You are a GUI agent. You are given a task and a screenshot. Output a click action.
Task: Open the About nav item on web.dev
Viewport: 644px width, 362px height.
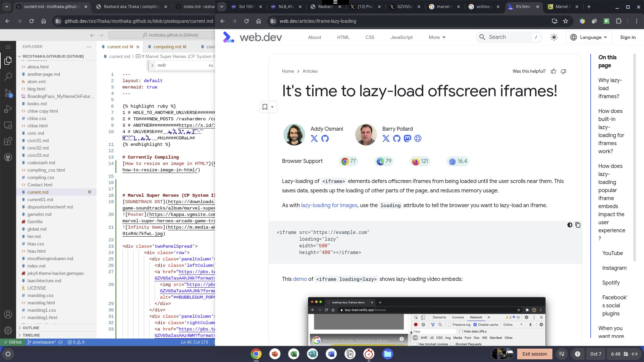click(315, 37)
